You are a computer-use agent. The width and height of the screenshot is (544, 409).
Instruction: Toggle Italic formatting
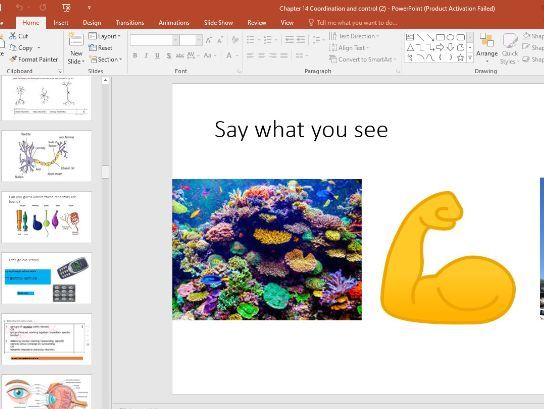[146, 56]
